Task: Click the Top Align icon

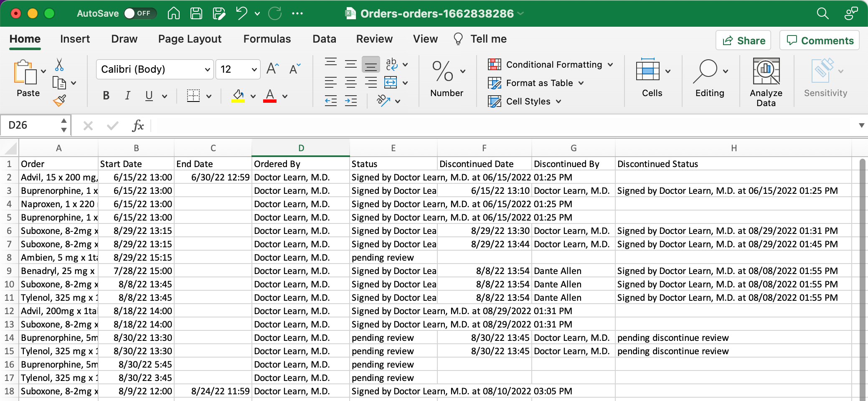Action: [x=331, y=63]
